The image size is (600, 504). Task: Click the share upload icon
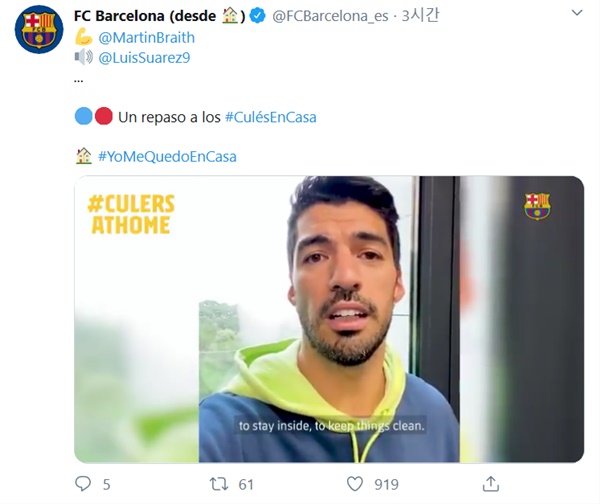491,484
